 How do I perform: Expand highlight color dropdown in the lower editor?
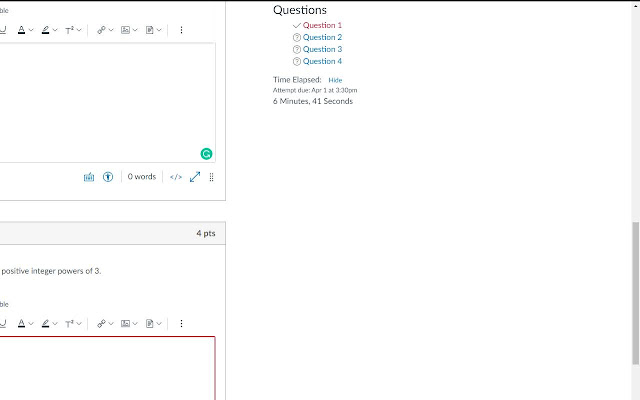55,323
